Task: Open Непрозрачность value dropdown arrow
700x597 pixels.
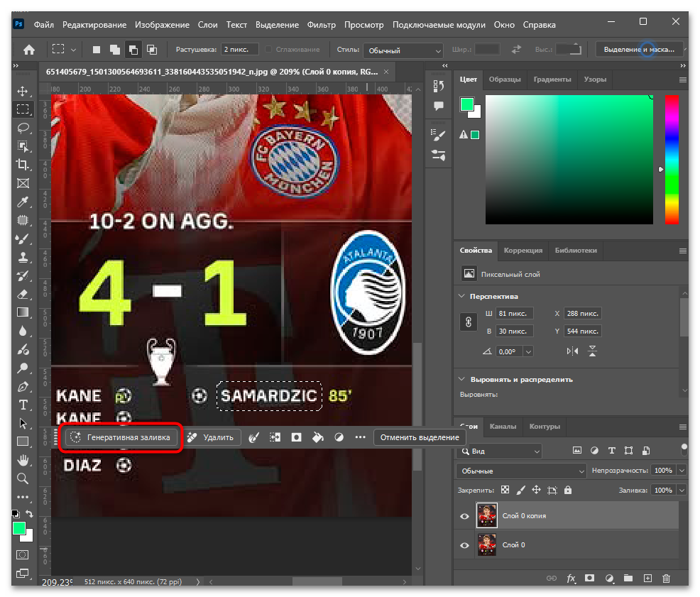Action: coord(682,471)
